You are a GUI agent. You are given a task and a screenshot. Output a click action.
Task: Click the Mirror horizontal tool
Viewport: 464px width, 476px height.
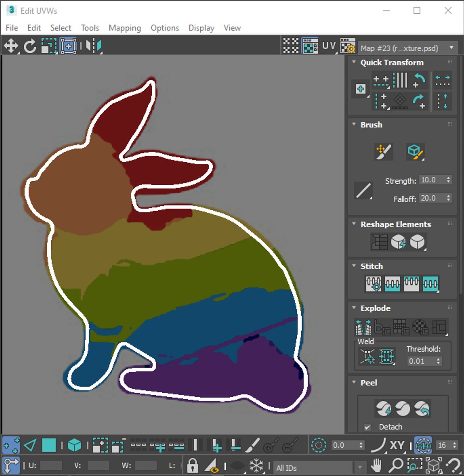94,46
